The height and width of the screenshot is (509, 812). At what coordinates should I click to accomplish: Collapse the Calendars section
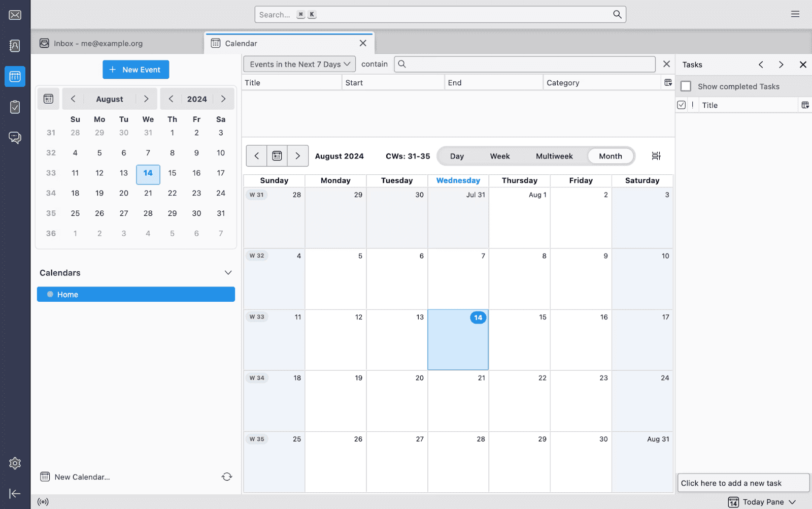coord(228,273)
